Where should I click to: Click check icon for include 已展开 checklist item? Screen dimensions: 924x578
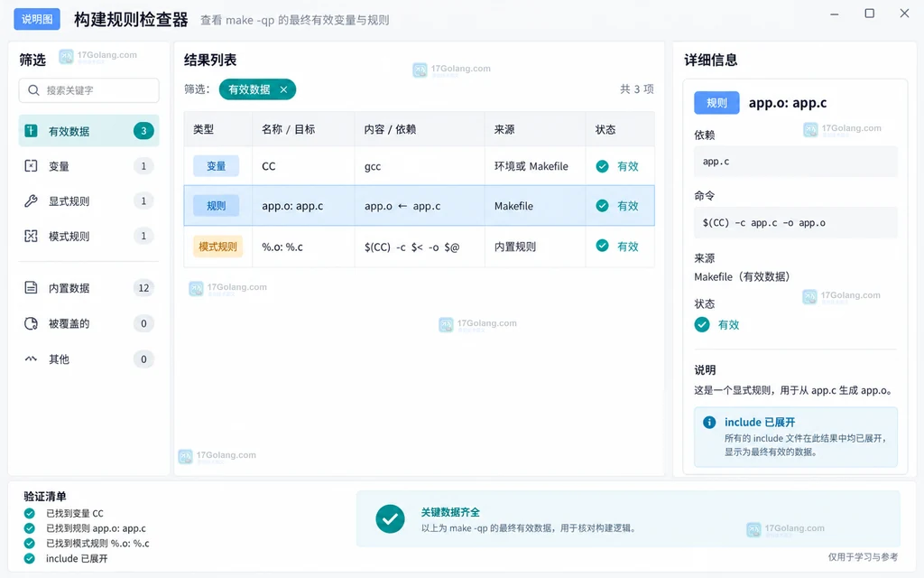coord(30,558)
